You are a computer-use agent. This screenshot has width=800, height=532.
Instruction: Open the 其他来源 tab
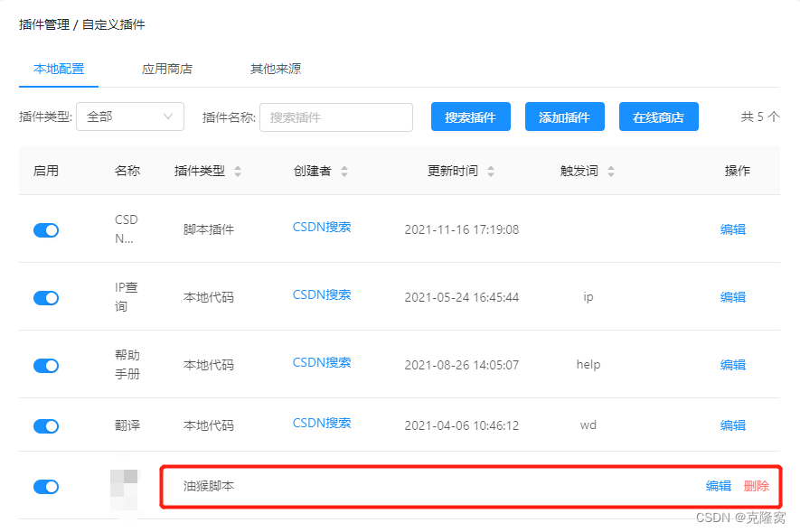pos(276,69)
